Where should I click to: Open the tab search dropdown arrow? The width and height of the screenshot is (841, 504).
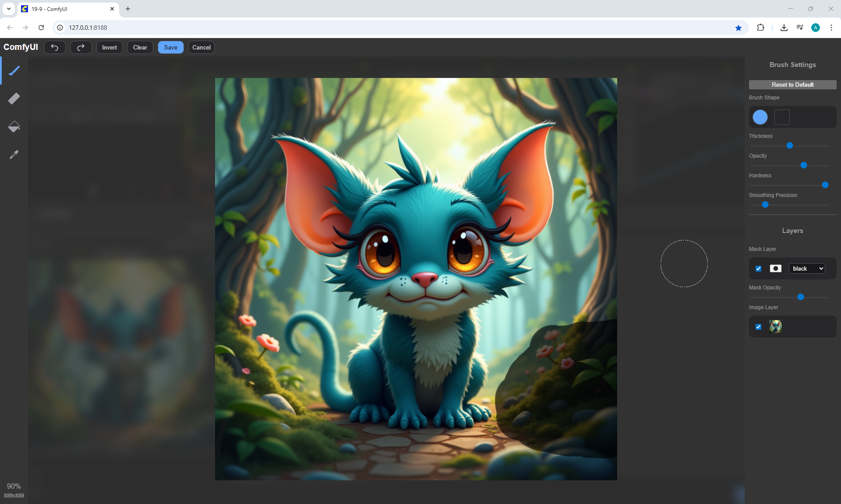(x=9, y=9)
